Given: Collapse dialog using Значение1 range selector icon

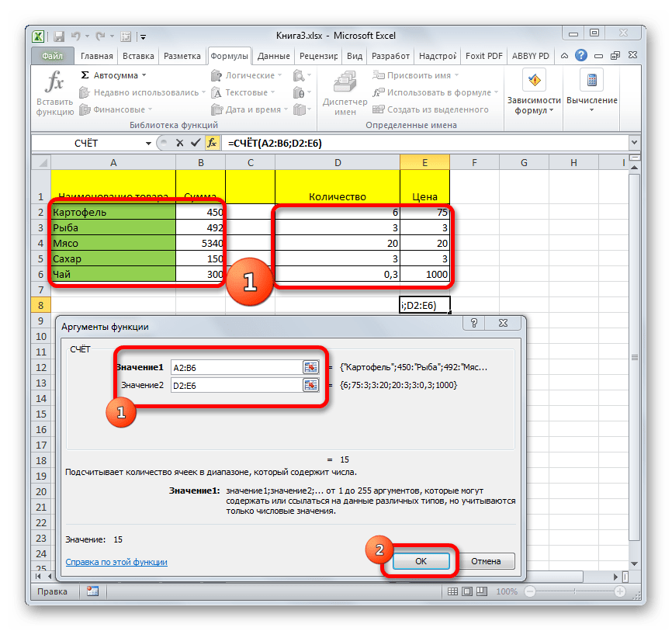Looking at the screenshot, I should pos(310,367).
